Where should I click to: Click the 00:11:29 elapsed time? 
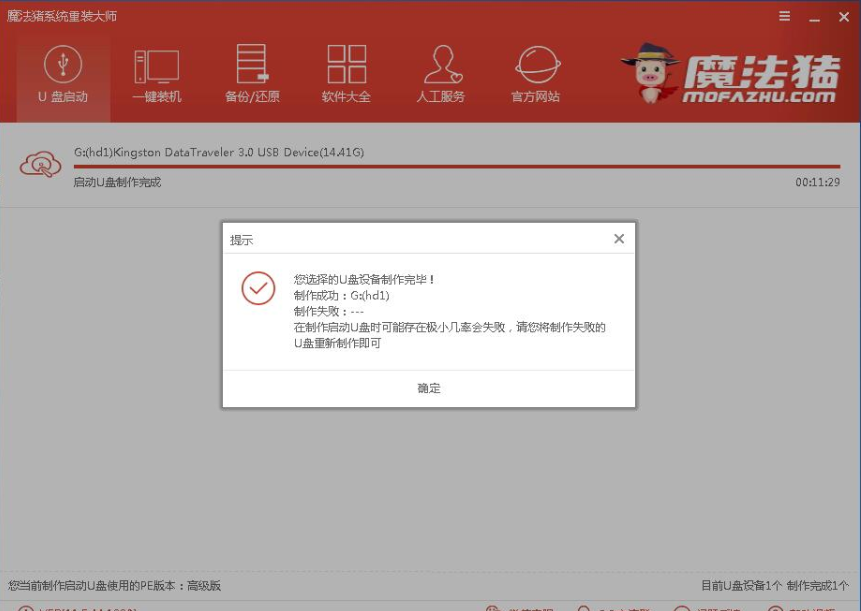click(817, 183)
